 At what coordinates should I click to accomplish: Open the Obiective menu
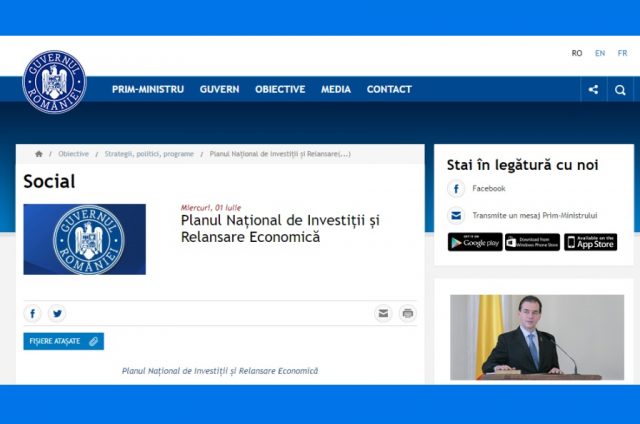tap(280, 89)
